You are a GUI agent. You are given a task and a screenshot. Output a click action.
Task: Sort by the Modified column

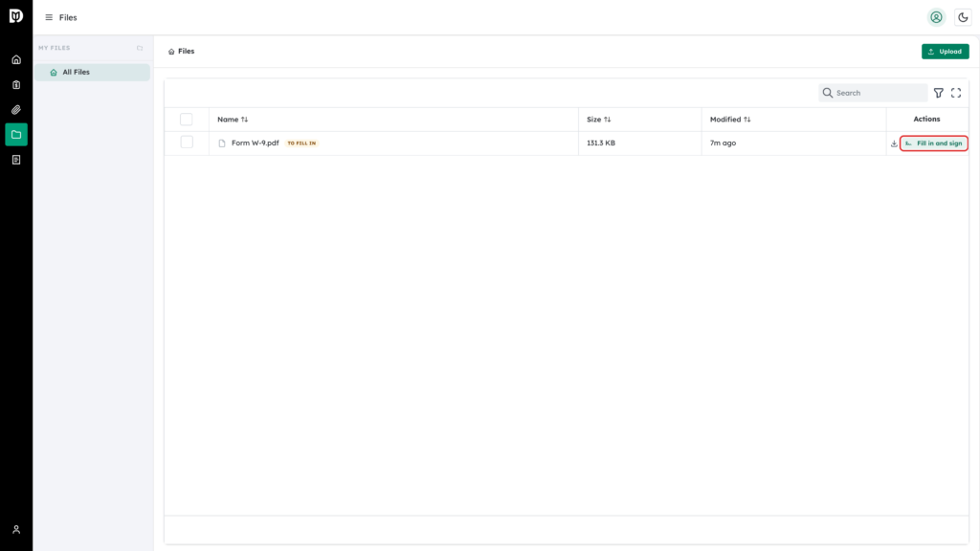[x=730, y=120]
